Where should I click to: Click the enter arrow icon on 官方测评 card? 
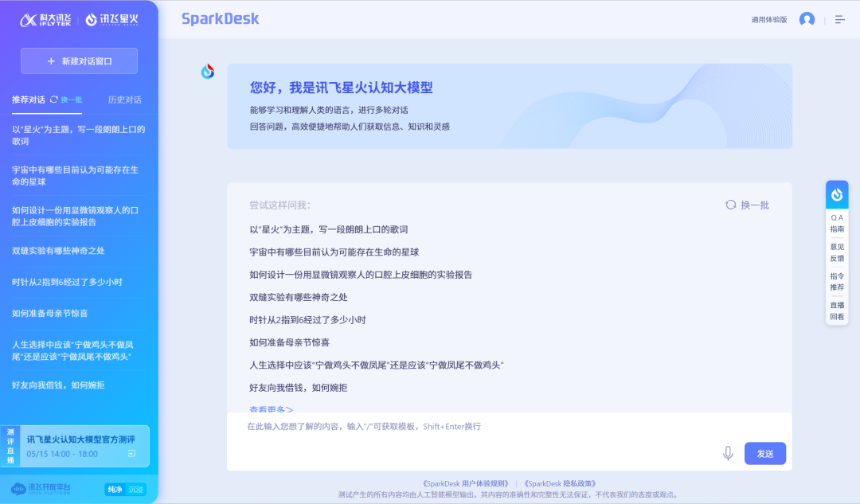[x=131, y=454]
